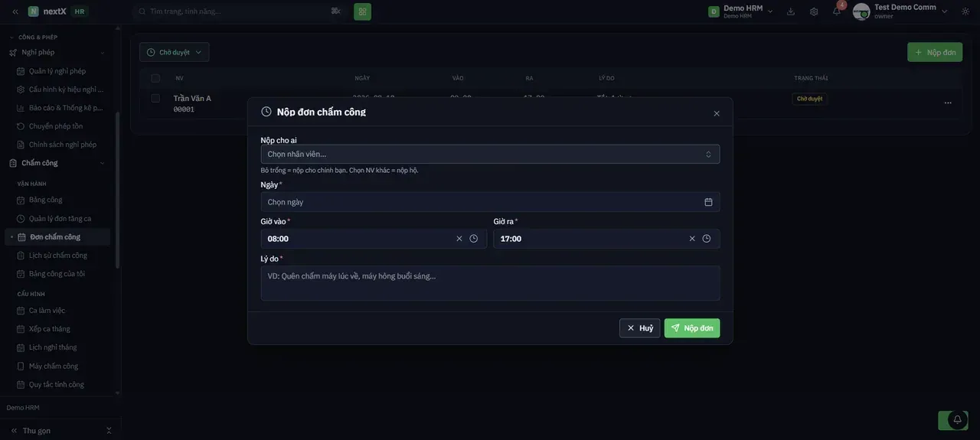Open clock picker for Giờ ra

click(x=707, y=239)
